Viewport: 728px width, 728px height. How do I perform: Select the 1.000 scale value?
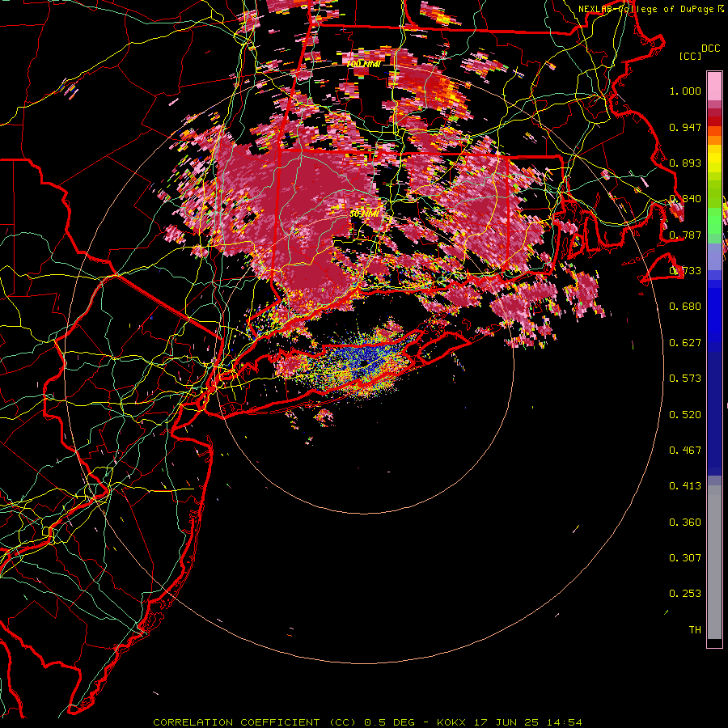(x=685, y=91)
